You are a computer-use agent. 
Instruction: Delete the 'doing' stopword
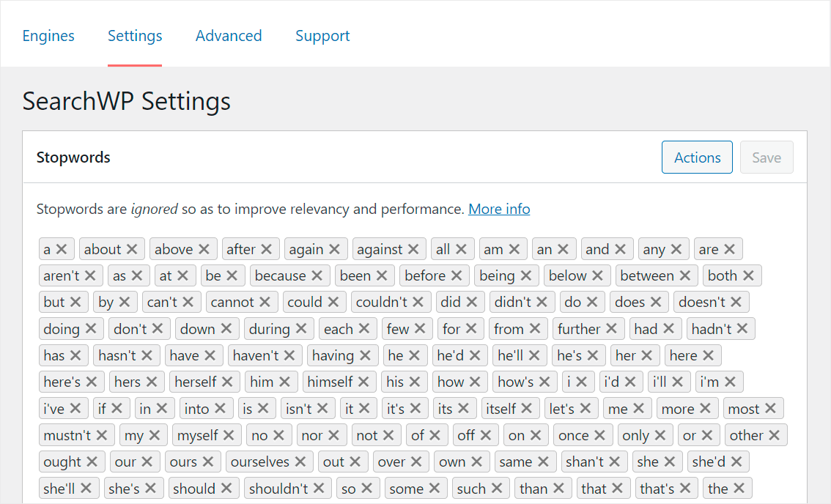(x=91, y=329)
